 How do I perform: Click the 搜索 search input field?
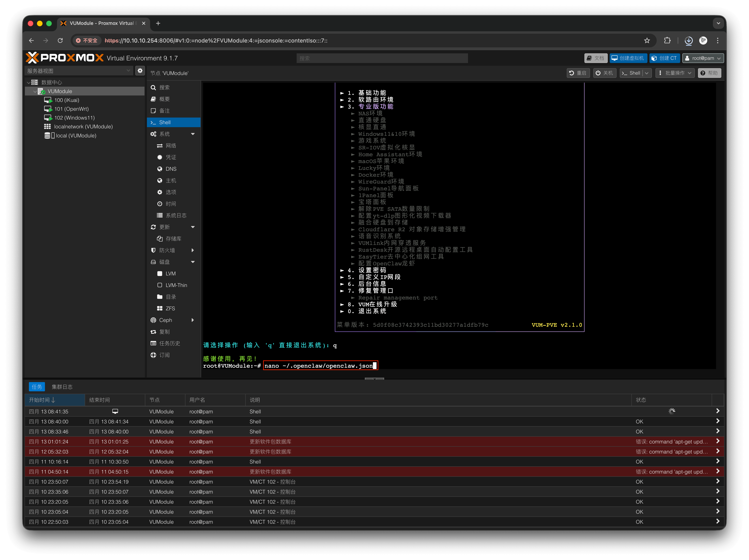tap(382, 58)
